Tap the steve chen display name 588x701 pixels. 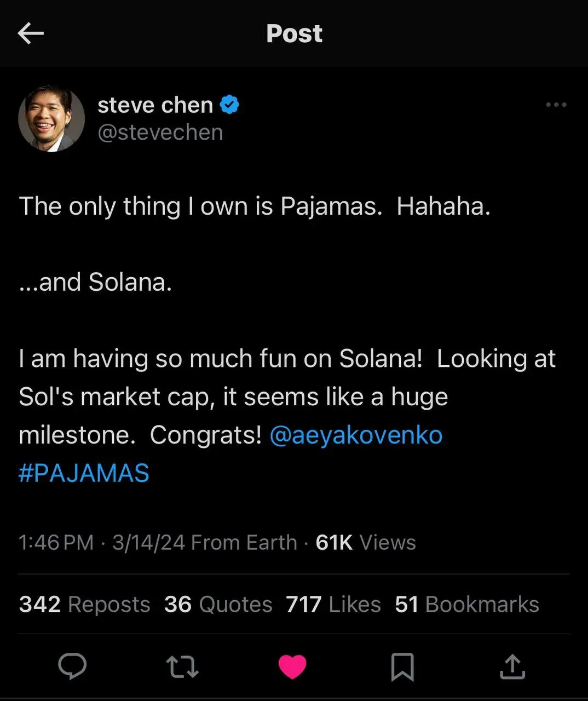155,105
